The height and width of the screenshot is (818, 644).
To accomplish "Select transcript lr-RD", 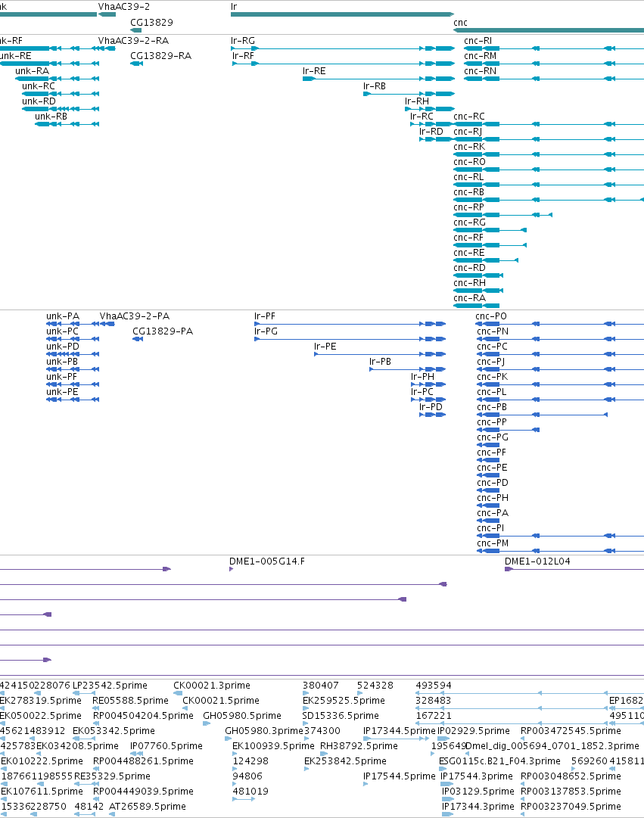I will coord(431,132).
